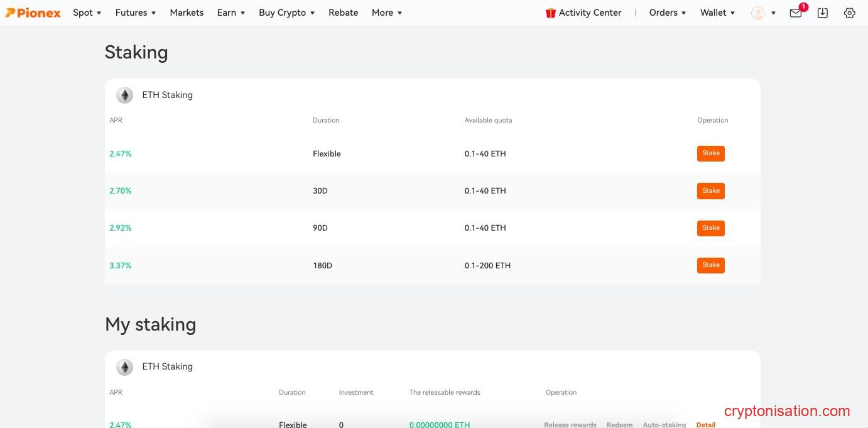This screenshot has width=868, height=428.
Task: Click the Pionex logo
Action: 33,12
